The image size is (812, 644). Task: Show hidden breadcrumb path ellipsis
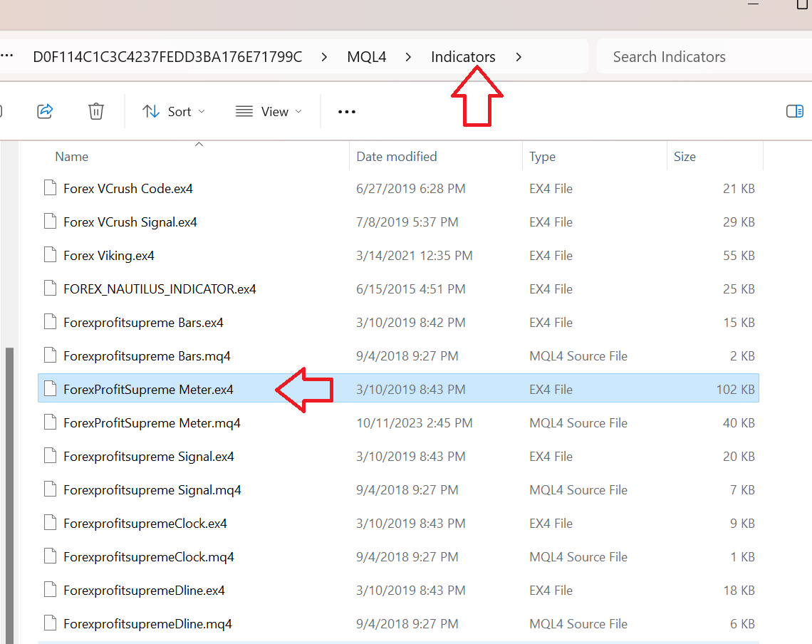[6, 56]
